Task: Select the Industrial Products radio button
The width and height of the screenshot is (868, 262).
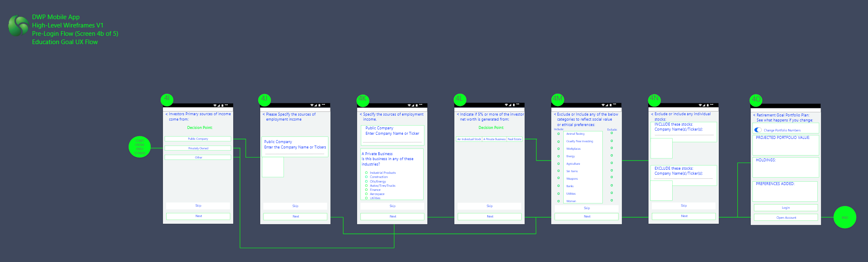Action: pos(366,173)
